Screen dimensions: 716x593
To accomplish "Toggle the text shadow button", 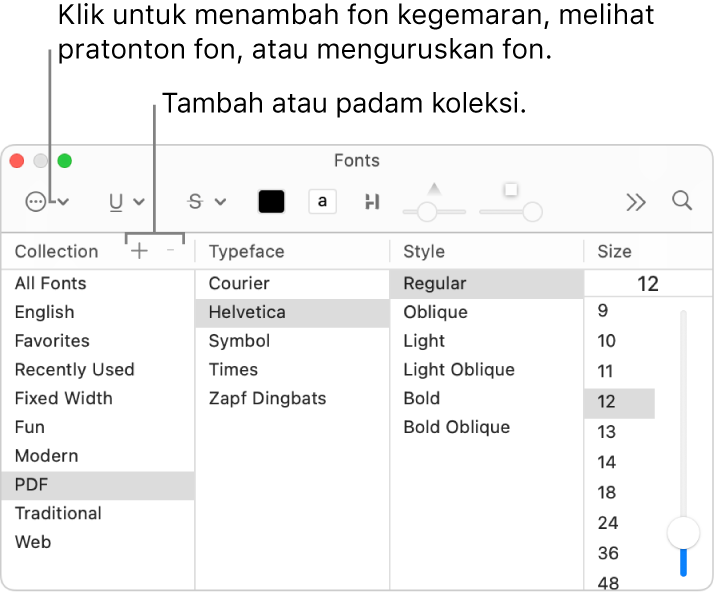I will tap(372, 201).
